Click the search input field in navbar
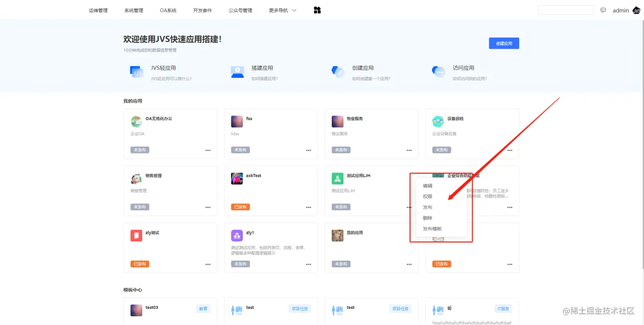This screenshot has width=644, height=325. [566, 10]
